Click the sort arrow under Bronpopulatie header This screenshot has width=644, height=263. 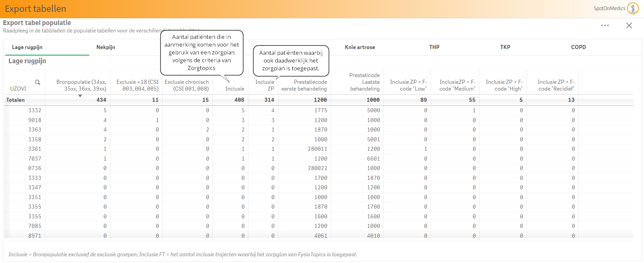80,96
